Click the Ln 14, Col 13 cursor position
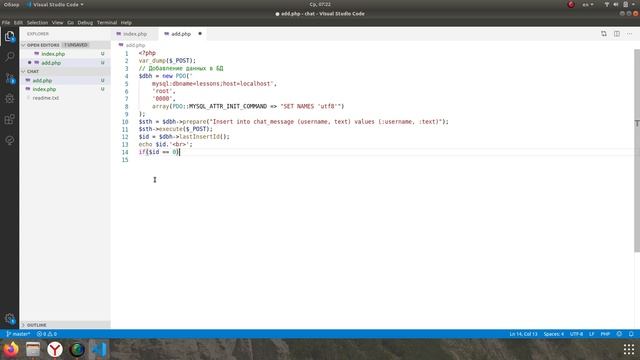 click(x=523, y=334)
